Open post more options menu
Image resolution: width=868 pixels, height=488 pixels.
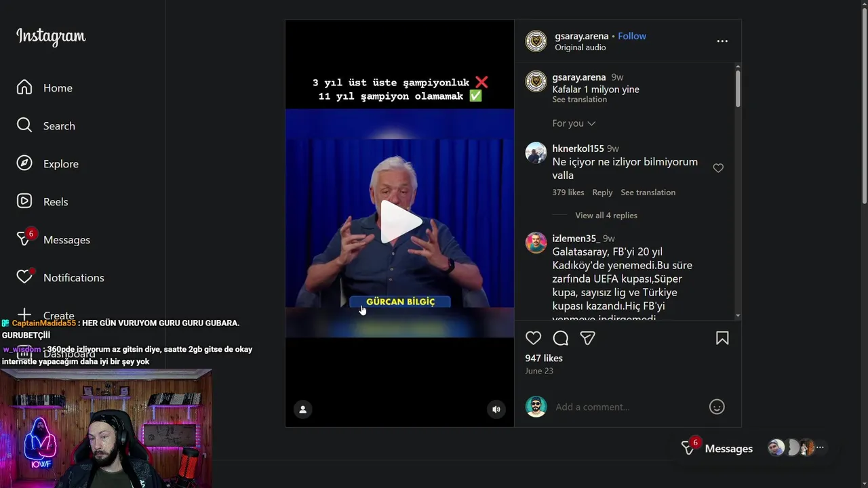pos(722,41)
